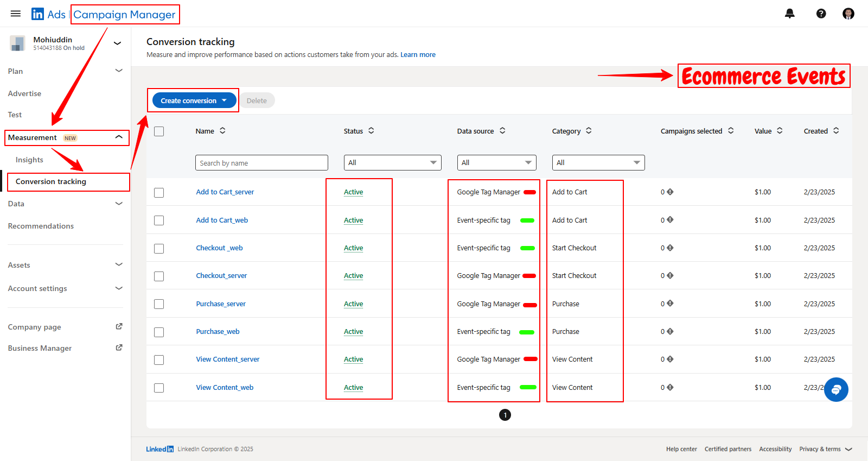The width and height of the screenshot is (868, 461).
Task: Tick the checkbox for Add to Cart_server
Action: [159, 193]
